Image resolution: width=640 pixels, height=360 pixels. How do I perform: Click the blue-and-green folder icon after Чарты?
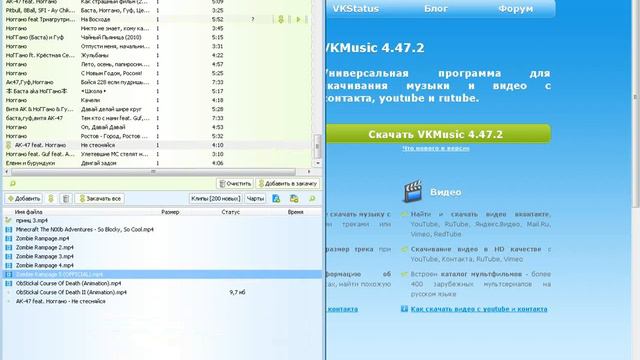pyautogui.click(x=276, y=199)
